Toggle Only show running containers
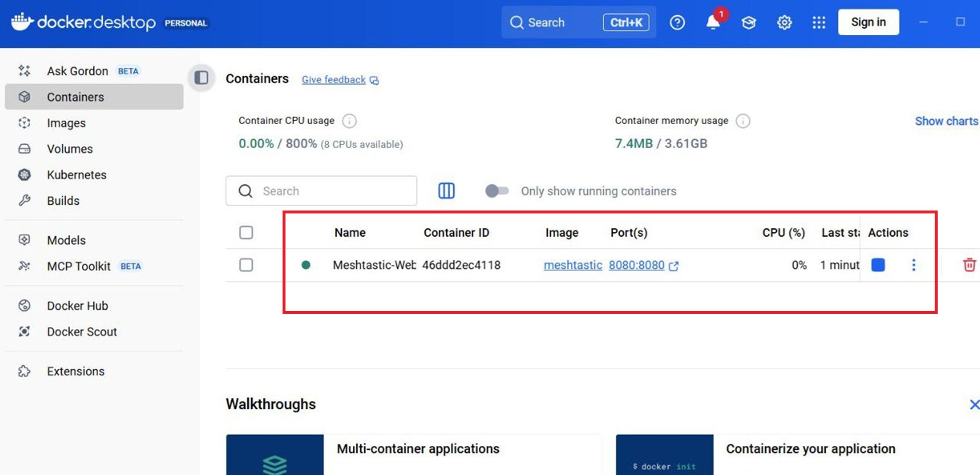The image size is (980, 475). coord(497,191)
